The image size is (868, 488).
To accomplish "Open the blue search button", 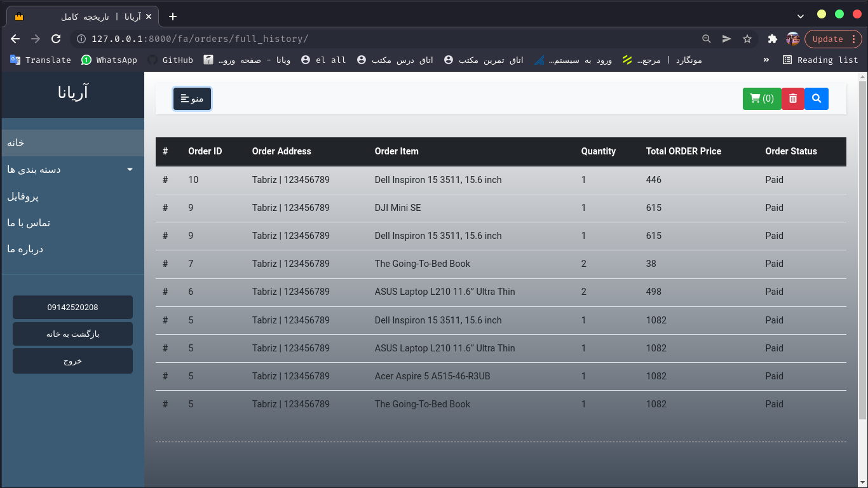I will [817, 98].
